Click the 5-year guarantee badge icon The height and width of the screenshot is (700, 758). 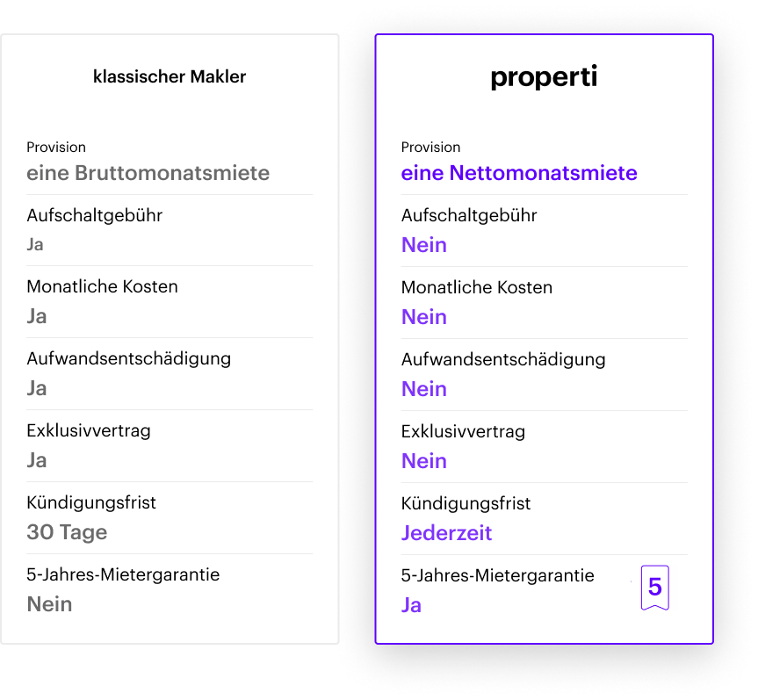[654, 588]
